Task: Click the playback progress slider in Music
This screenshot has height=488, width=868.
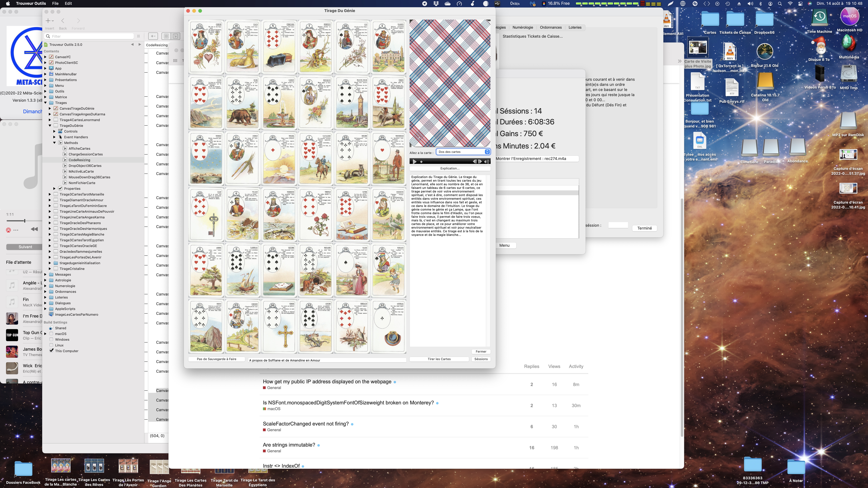Action: pos(24,221)
